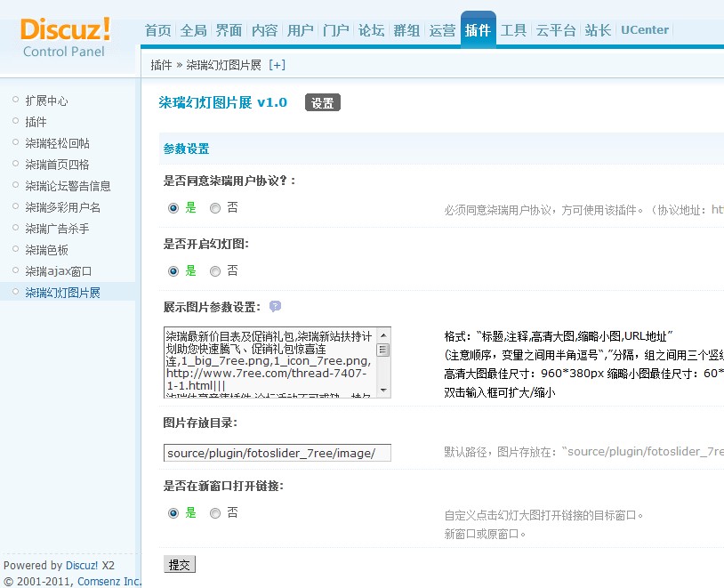Click the textarea scrollbar thumb
This screenshot has height=588, width=724.
[383, 350]
